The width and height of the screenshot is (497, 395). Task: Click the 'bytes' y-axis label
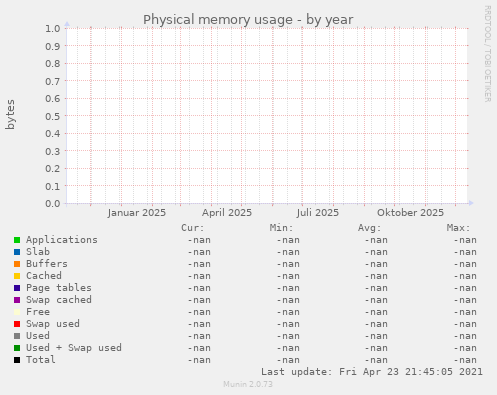(x=10, y=114)
